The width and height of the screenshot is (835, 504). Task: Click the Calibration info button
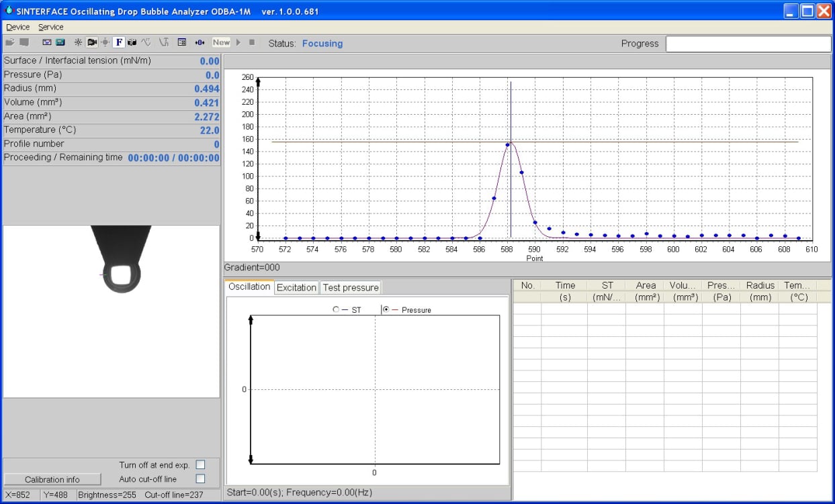(52, 479)
